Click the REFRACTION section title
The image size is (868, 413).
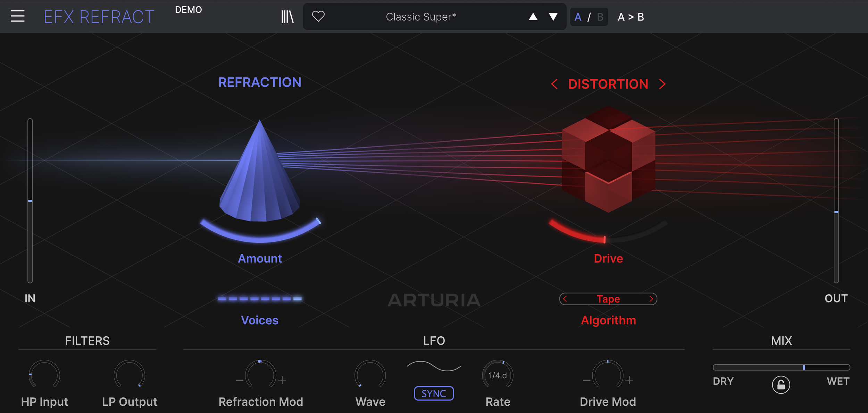[x=260, y=82]
